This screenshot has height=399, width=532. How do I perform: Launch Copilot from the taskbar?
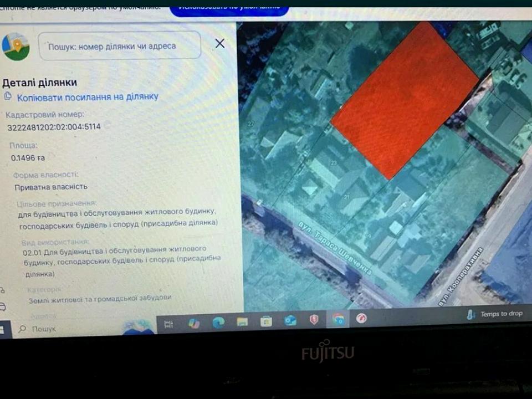194,323
